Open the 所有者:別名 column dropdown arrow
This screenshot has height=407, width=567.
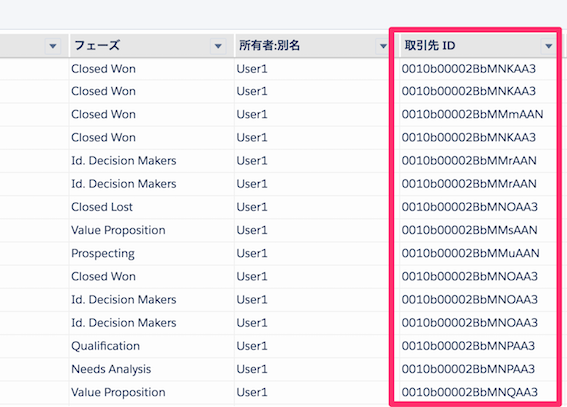click(383, 46)
